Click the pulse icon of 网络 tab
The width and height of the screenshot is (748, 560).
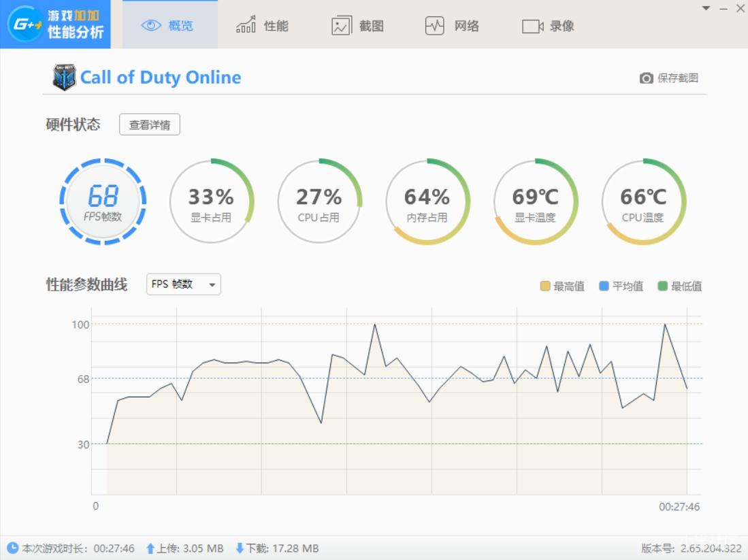[x=435, y=26]
